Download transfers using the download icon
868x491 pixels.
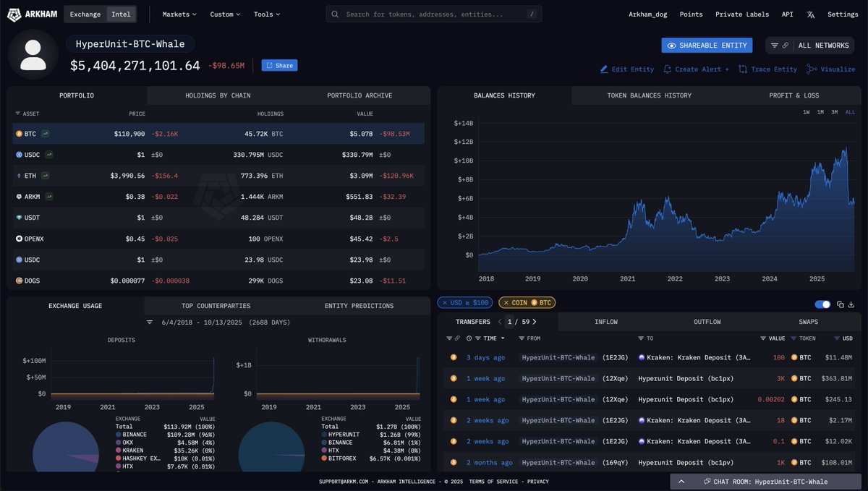[851, 304]
